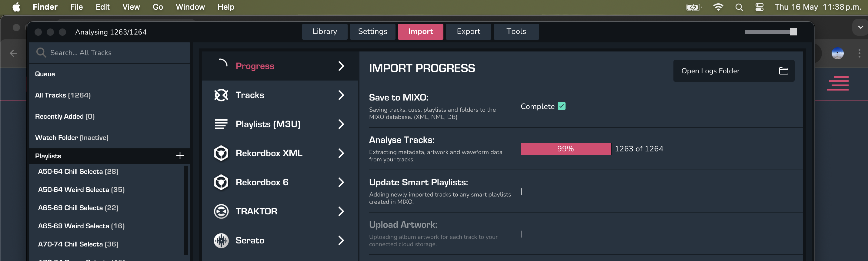Toggle the Save to MIXO Complete checkbox
The image size is (868, 261).
point(561,106)
